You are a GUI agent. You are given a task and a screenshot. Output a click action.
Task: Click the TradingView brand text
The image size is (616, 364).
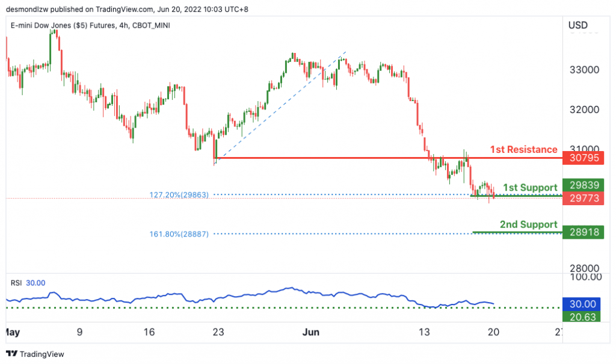pyautogui.click(x=42, y=354)
